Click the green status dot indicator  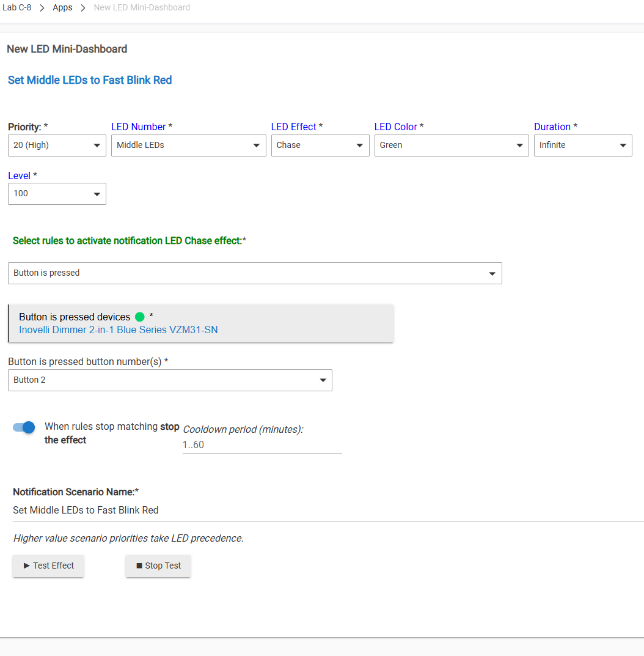tap(140, 317)
